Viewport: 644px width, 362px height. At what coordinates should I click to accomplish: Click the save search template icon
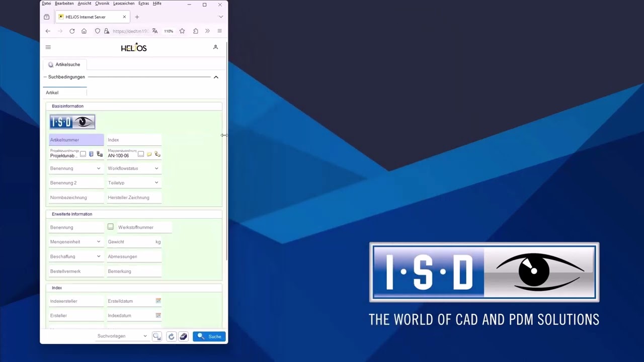(x=157, y=336)
